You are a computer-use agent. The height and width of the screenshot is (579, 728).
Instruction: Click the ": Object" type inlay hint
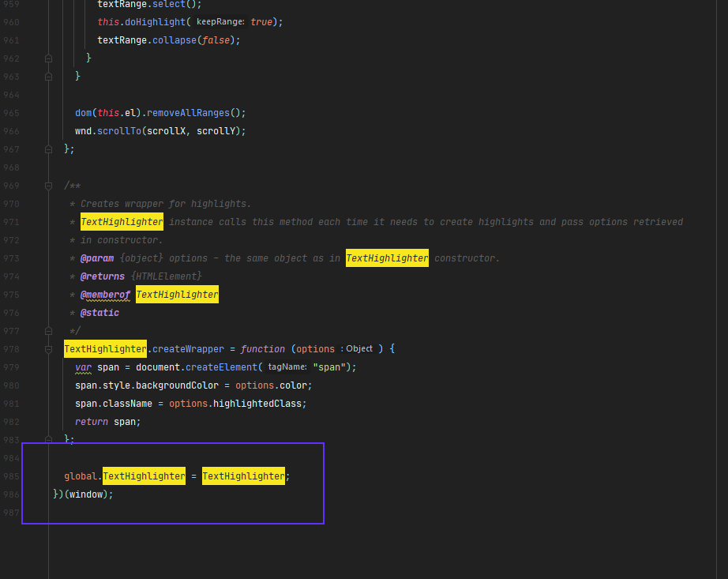coord(357,348)
